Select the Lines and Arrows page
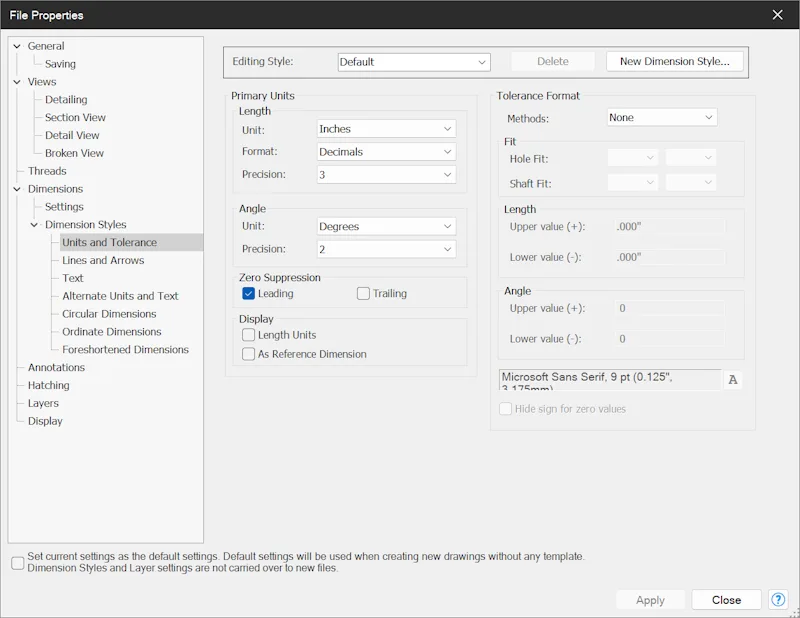Screen dimensions: 800x618 103,260
